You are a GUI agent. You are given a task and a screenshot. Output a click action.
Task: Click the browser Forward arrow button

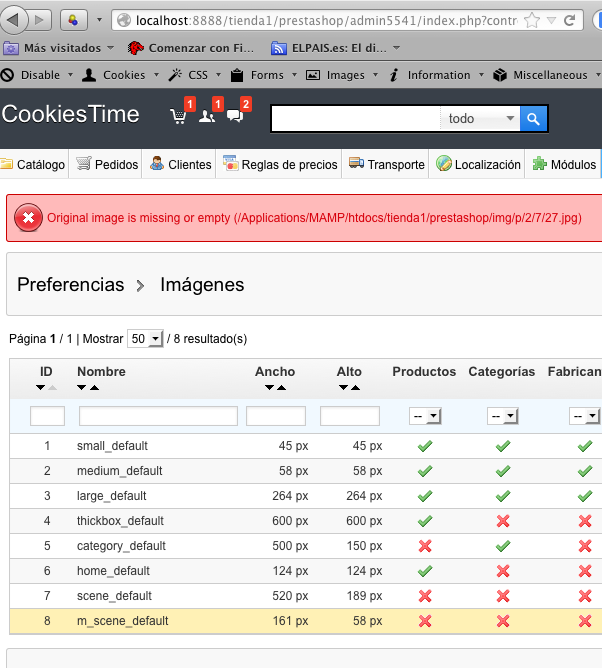[x=39, y=20]
